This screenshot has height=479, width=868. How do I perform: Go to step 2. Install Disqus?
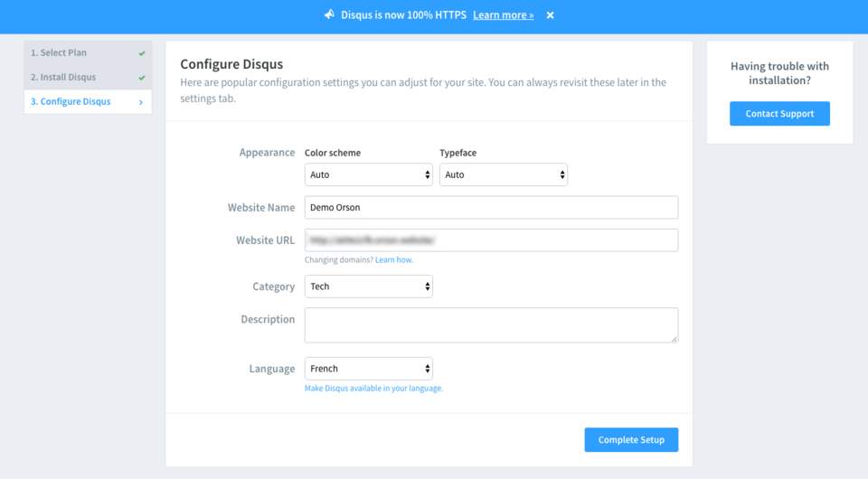point(88,77)
